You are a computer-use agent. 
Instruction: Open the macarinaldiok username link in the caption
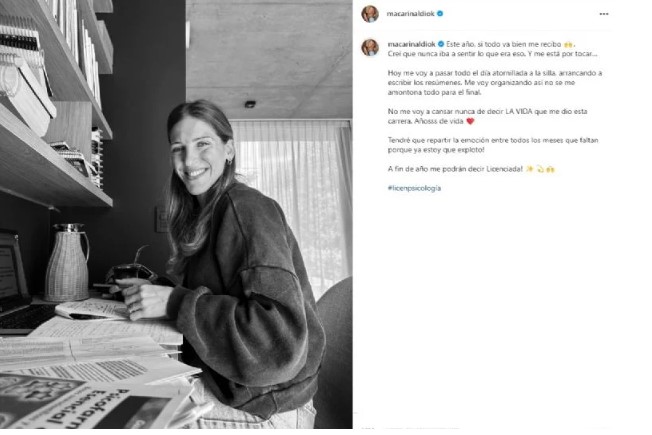pyautogui.click(x=411, y=44)
